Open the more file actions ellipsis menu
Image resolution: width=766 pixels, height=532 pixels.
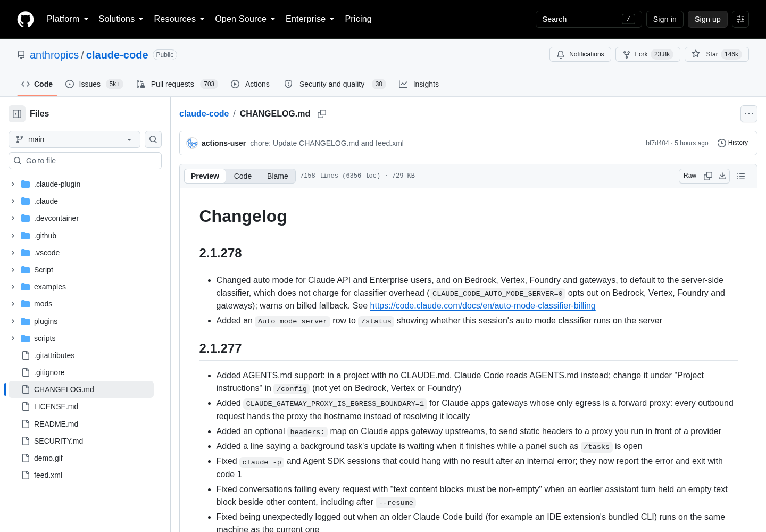[x=749, y=114]
